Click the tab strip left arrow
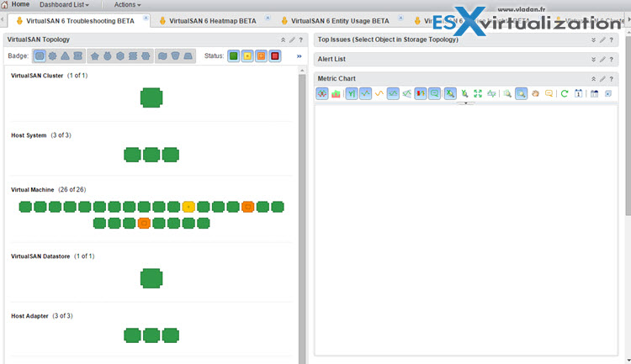This screenshot has height=364, width=631. click(3, 19)
